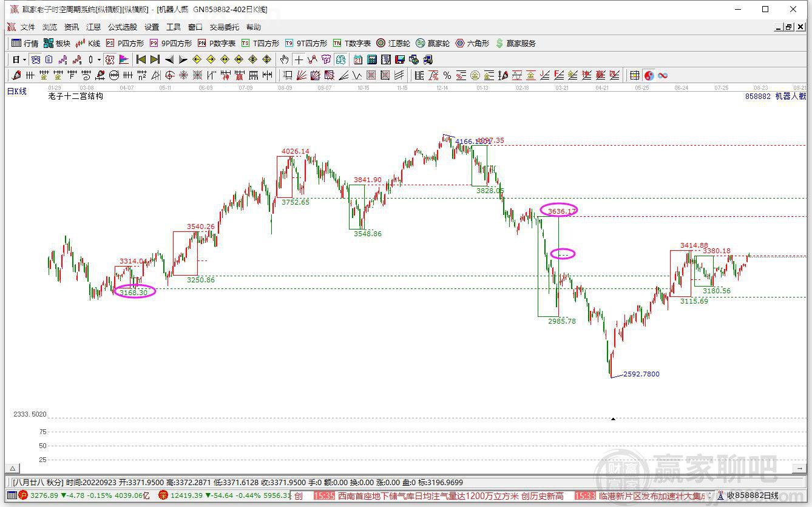Toggle the pressed green wave icon after 节
The width and height of the screenshot is (812, 507).
[339, 60]
